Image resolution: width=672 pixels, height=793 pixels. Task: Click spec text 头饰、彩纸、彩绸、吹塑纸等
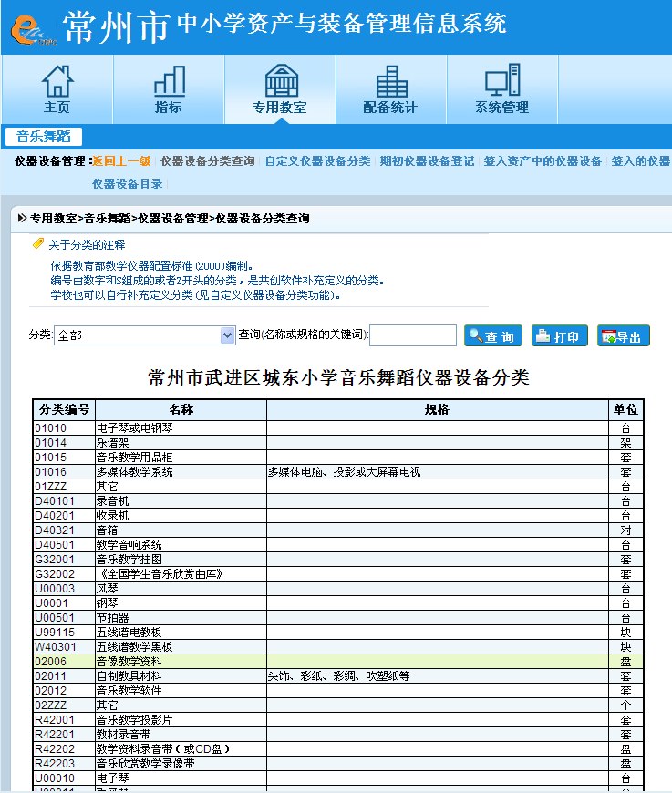click(338, 676)
